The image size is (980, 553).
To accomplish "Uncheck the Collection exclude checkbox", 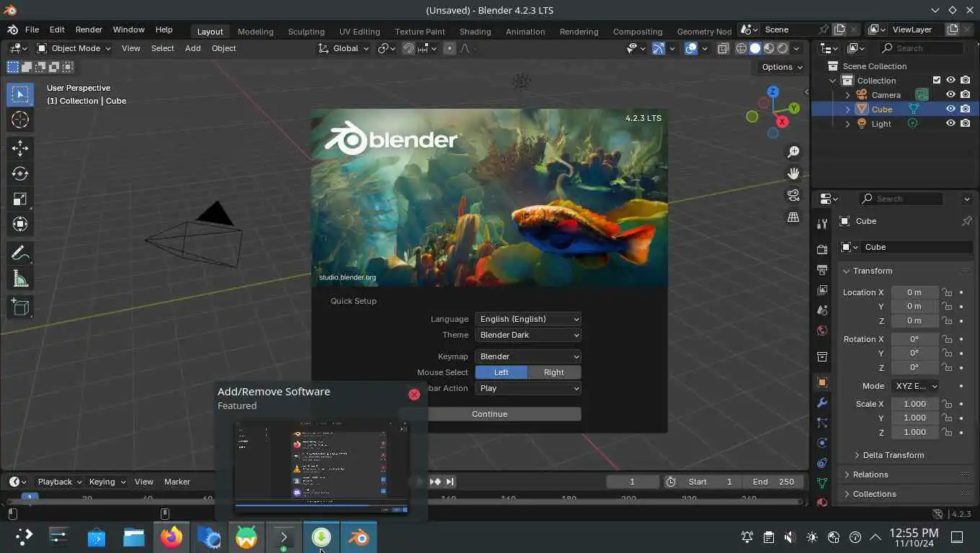I will coord(937,81).
